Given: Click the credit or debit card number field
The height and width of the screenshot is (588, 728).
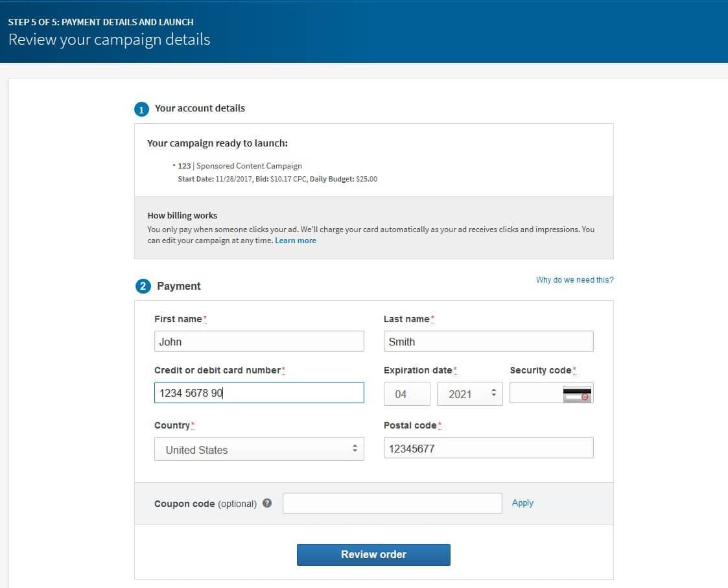Looking at the screenshot, I should pos(259,392).
